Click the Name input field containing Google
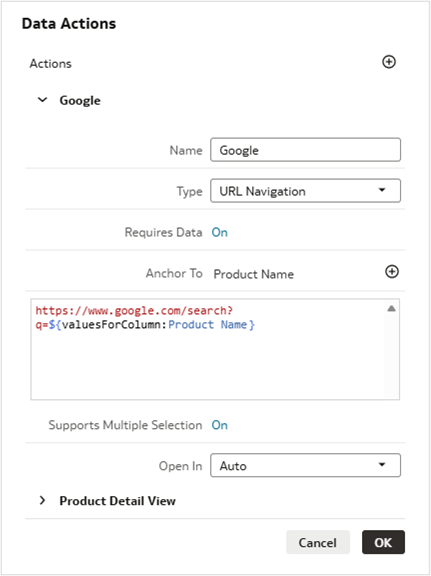This screenshot has width=431, height=576. [x=305, y=150]
